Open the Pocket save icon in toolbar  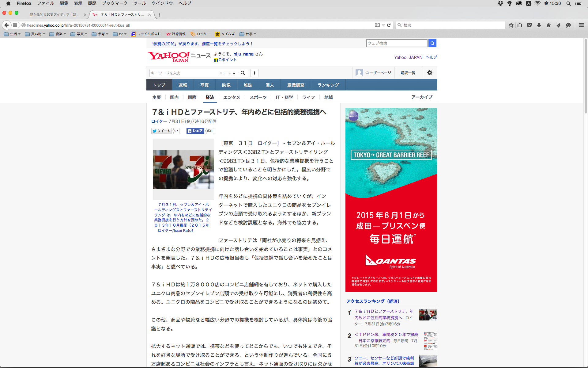pos(529,25)
